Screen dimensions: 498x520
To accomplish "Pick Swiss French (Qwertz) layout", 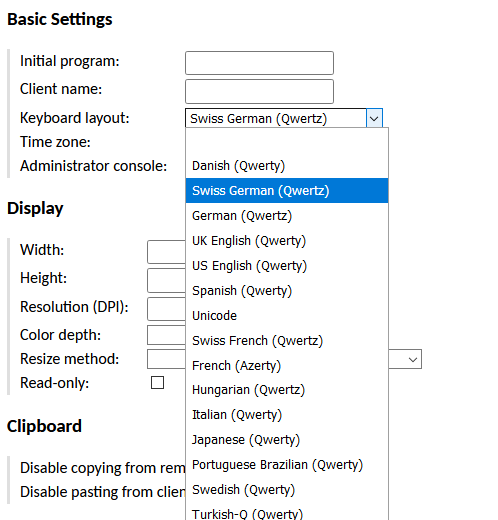I will [287, 341].
